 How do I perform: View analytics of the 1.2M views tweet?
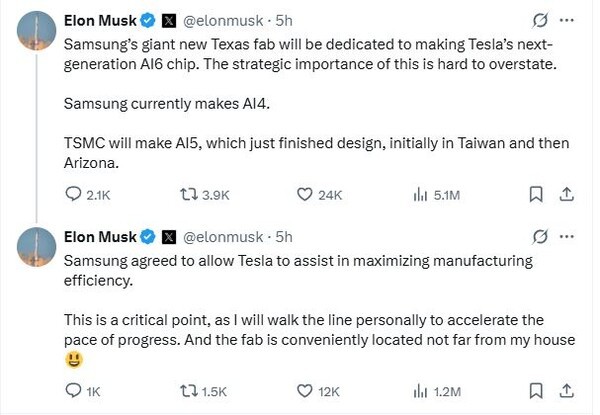tap(420, 391)
